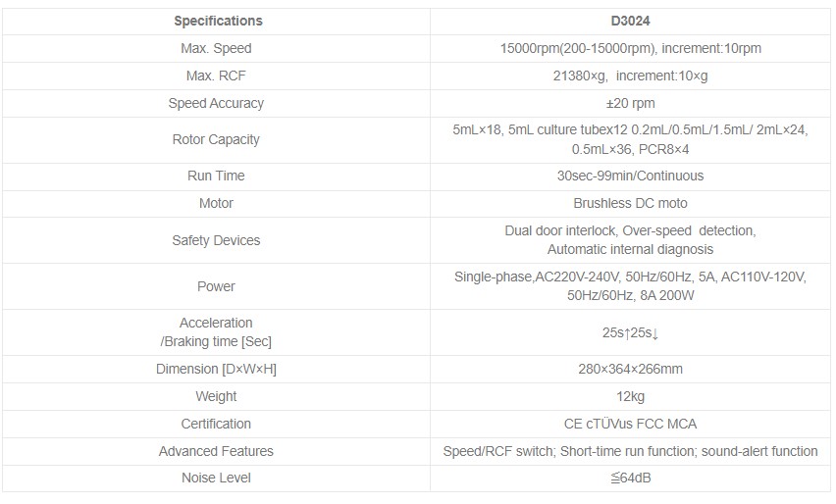Select the 30sec-99min/Continuous run time value
Viewport: 836px width, 504px height.
[630, 176]
